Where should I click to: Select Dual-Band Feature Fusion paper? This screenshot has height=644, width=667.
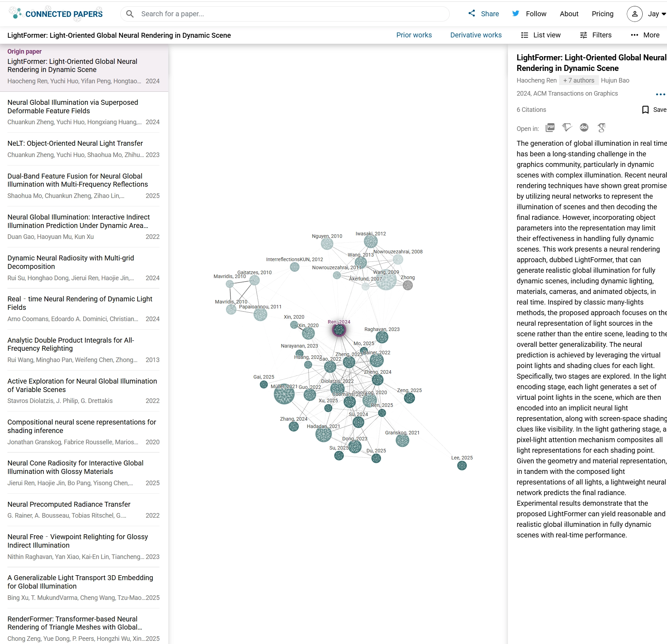[x=83, y=186]
